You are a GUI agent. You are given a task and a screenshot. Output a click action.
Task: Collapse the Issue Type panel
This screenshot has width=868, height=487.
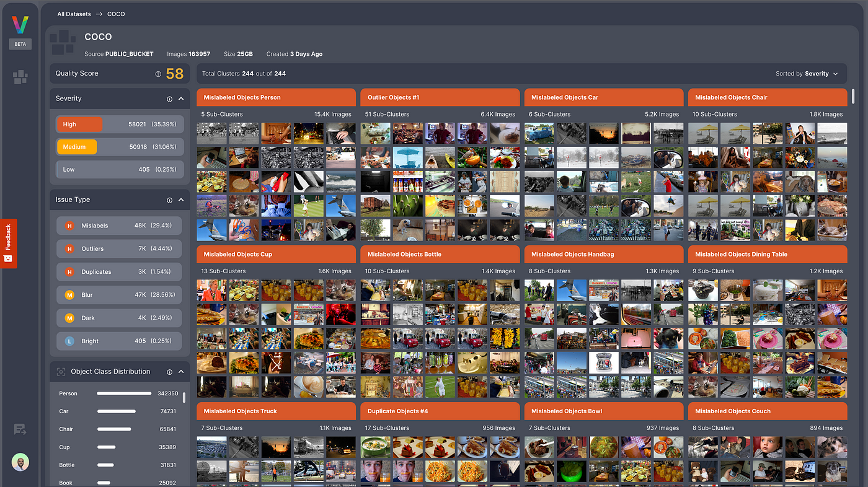tap(181, 200)
